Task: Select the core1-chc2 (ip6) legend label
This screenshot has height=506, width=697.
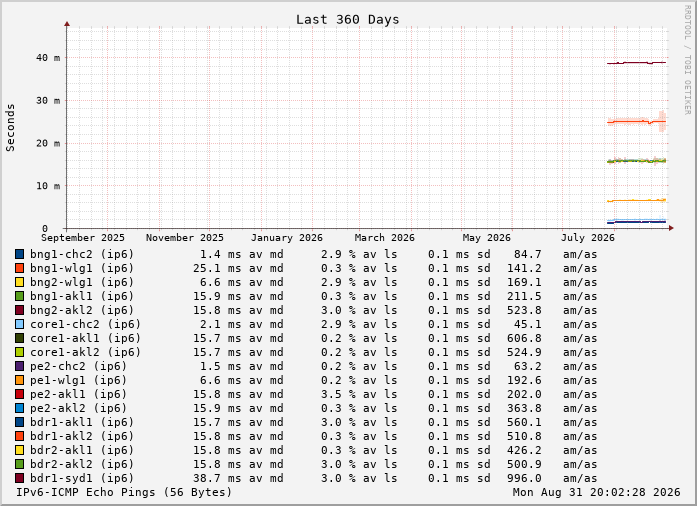Action: pyautogui.click(x=85, y=324)
